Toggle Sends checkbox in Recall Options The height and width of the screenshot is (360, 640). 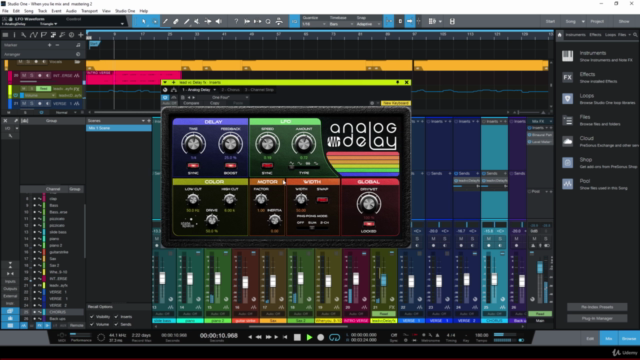(x=116, y=324)
